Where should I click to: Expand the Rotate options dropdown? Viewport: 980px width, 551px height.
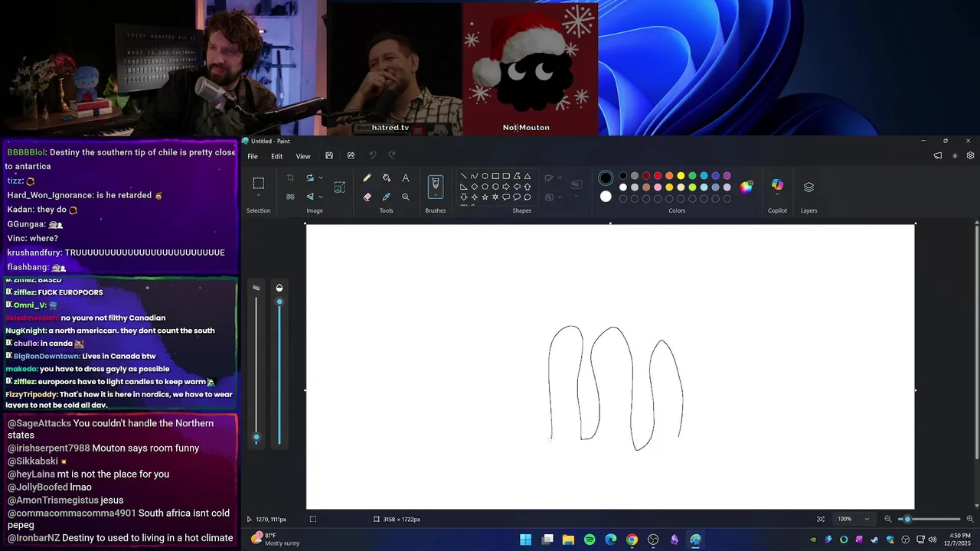(x=320, y=178)
